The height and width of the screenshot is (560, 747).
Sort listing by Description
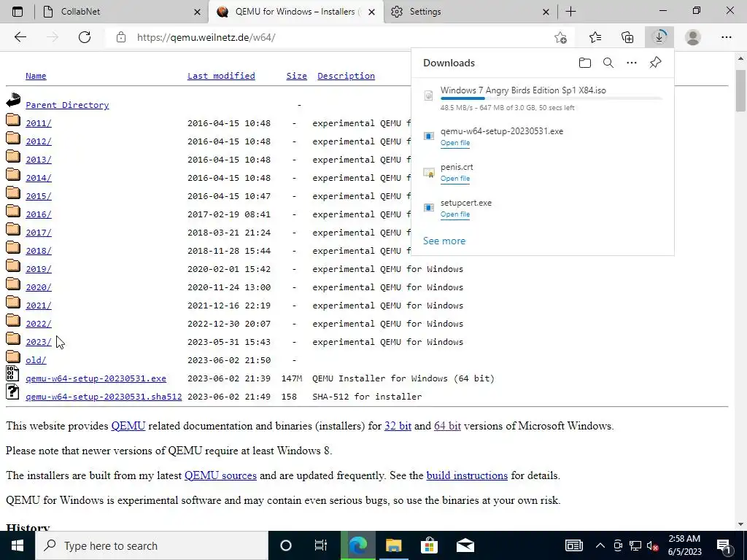click(x=346, y=76)
